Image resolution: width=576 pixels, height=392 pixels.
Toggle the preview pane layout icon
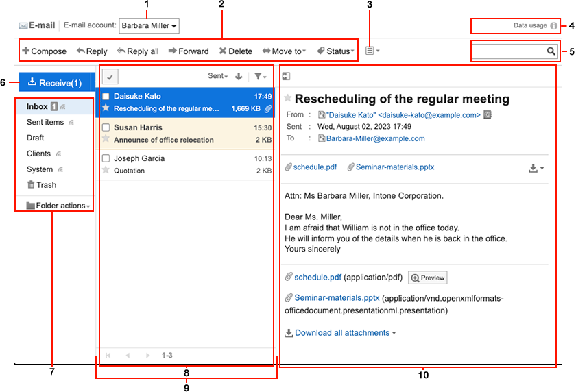point(286,76)
